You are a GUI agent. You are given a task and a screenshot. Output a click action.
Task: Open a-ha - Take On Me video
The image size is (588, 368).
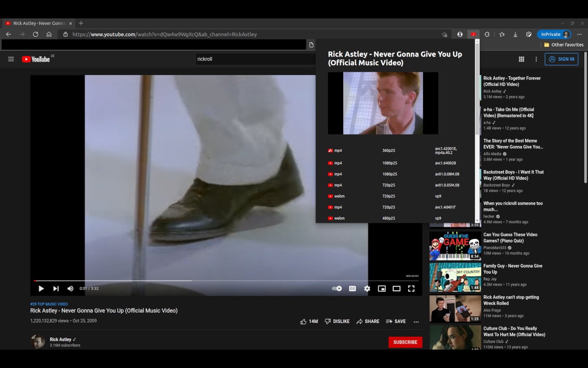coord(509,112)
